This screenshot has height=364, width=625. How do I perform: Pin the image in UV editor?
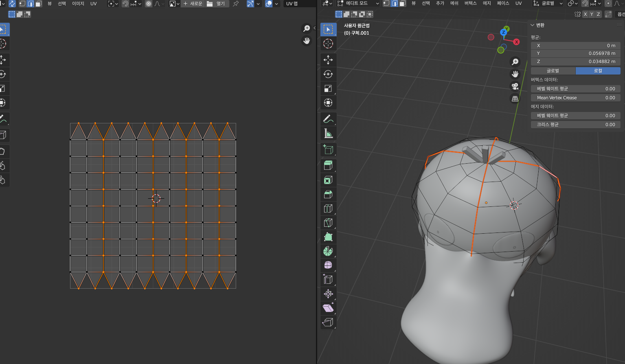236,4
